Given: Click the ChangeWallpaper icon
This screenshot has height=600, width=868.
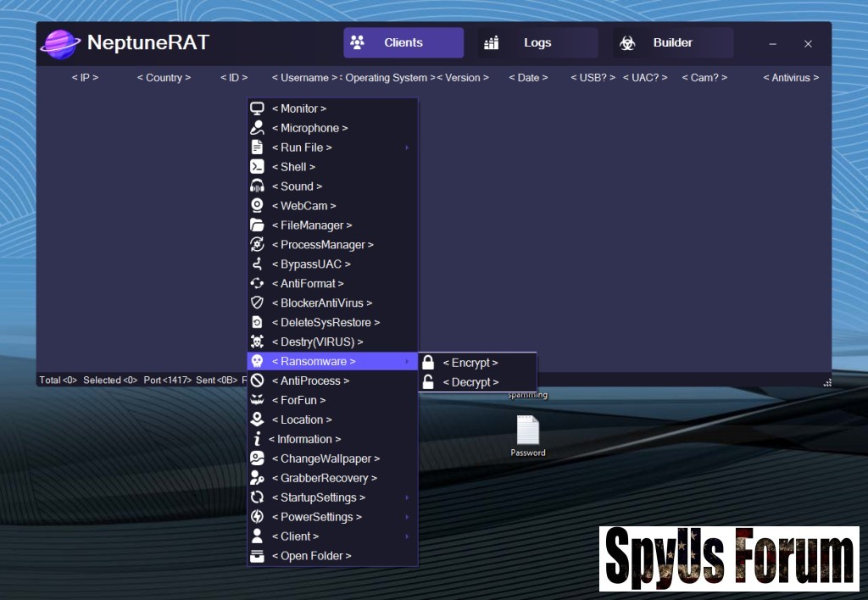Looking at the screenshot, I should pos(257,458).
